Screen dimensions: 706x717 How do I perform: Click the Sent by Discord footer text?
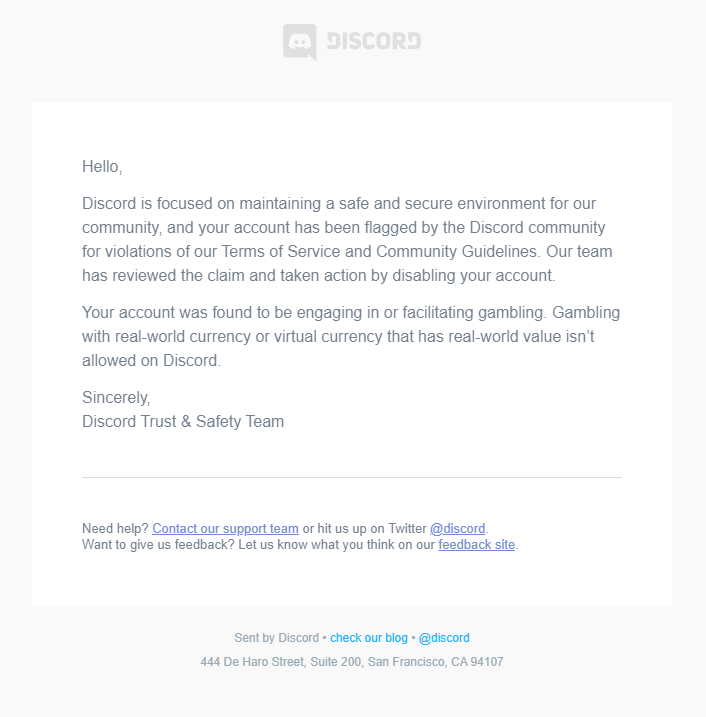click(276, 638)
